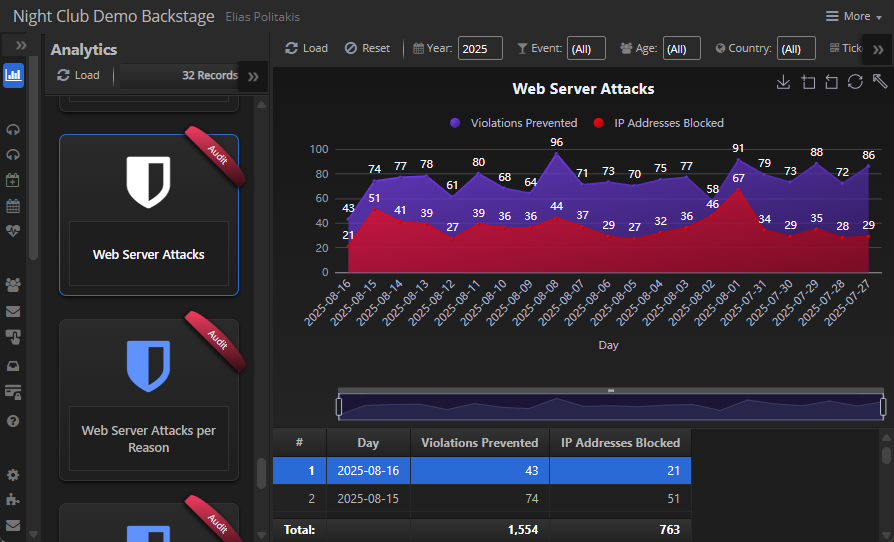Expand the left sidebar with double chevron
The width and height of the screenshot is (894, 542).
(x=21, y=46)
